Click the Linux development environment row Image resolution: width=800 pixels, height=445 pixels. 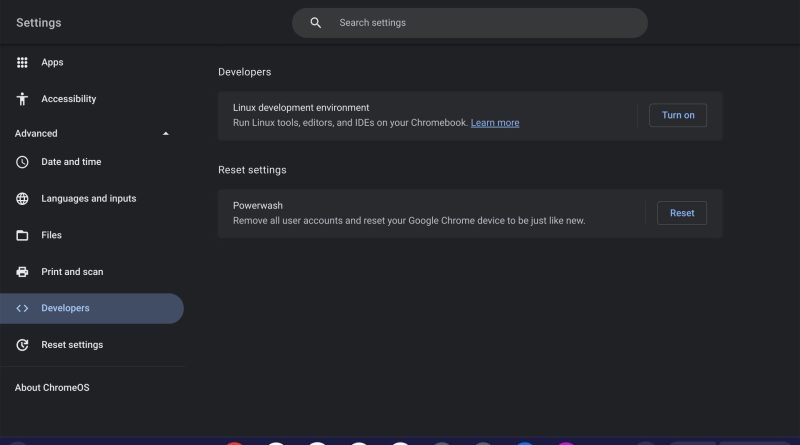(x=470, y=116)
